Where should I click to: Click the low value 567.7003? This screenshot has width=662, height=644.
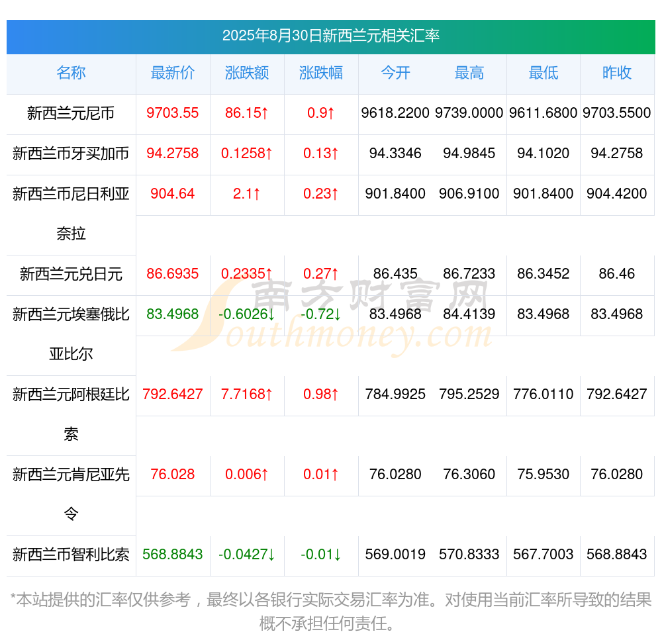point(544,554)
